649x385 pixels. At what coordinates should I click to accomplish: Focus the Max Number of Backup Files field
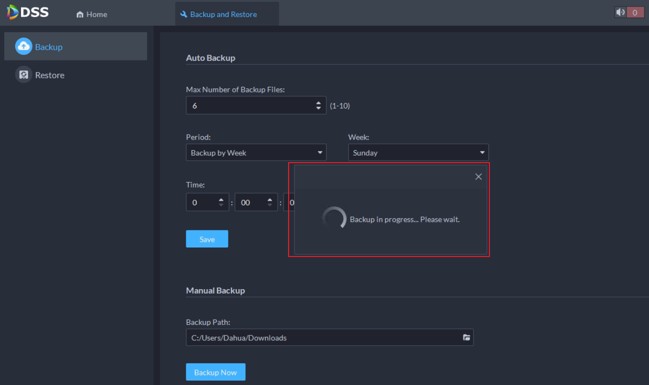[256, 106]
